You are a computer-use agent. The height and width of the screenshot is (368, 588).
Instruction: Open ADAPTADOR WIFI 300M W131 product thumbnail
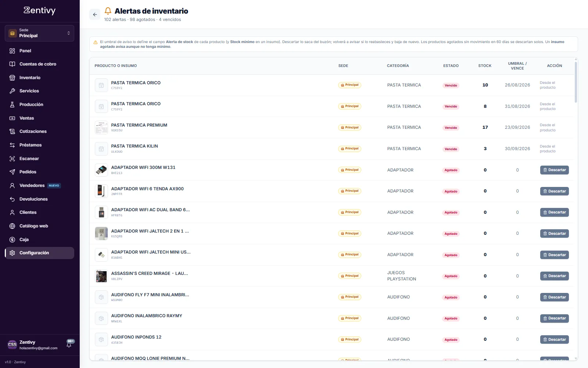101,170
